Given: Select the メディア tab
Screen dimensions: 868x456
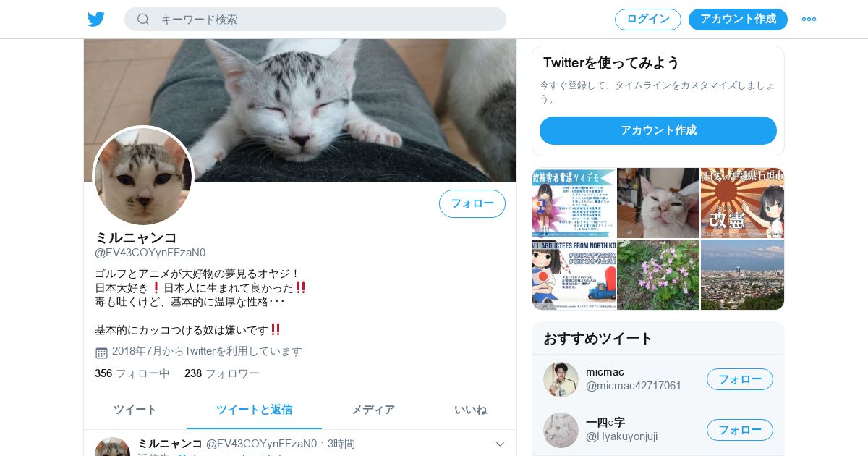Looking at the screenshot, I should [x=373, y=410].
